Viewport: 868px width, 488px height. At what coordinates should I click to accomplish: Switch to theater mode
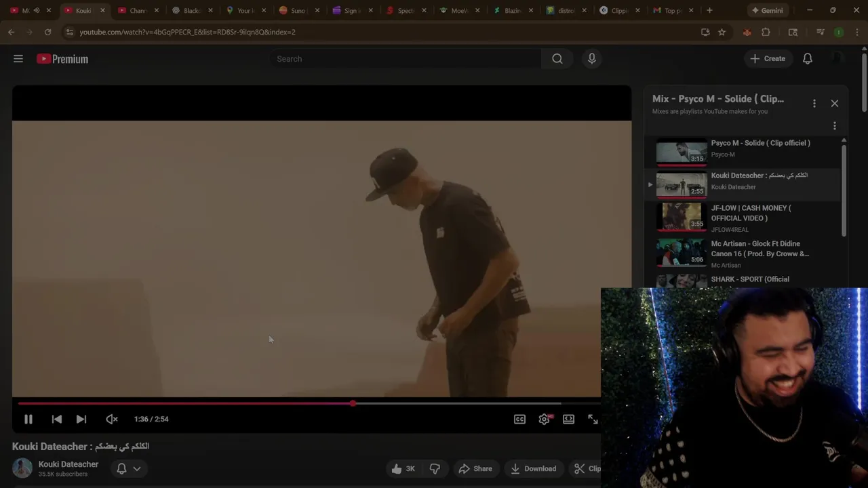pos(569,420)
